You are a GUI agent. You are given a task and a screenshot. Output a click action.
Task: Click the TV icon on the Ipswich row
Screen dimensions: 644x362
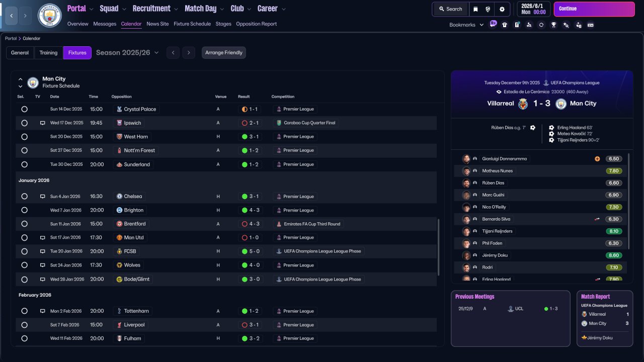43,123
